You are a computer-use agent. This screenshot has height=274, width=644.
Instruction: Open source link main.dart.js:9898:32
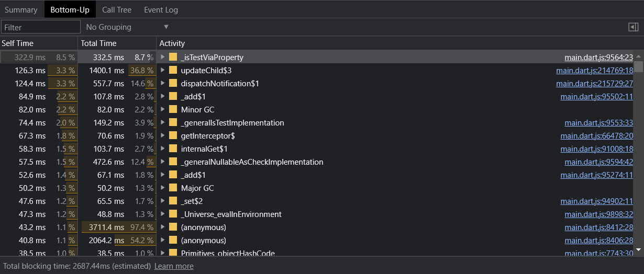click(598, 214)
